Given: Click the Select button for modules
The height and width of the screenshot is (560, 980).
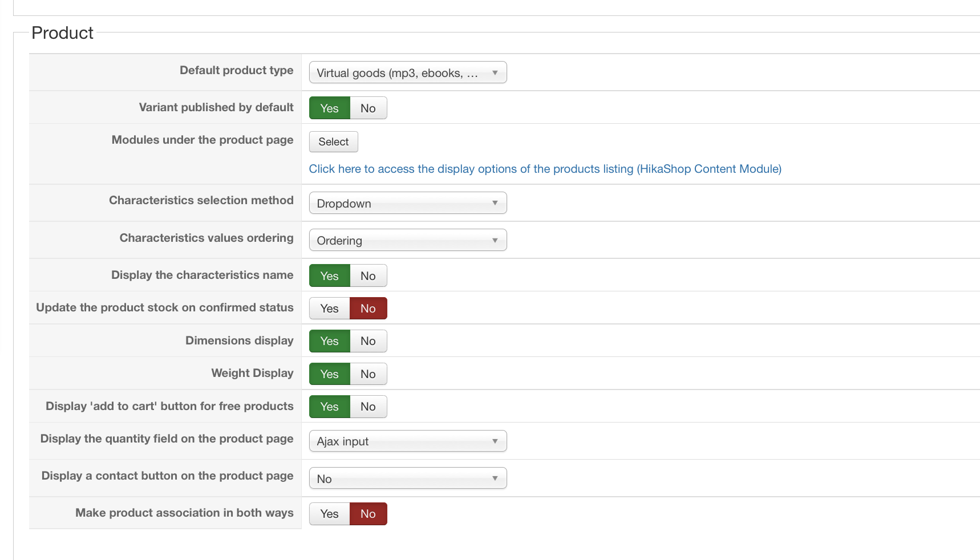Looking at the screenshot, I should point(333,142).
